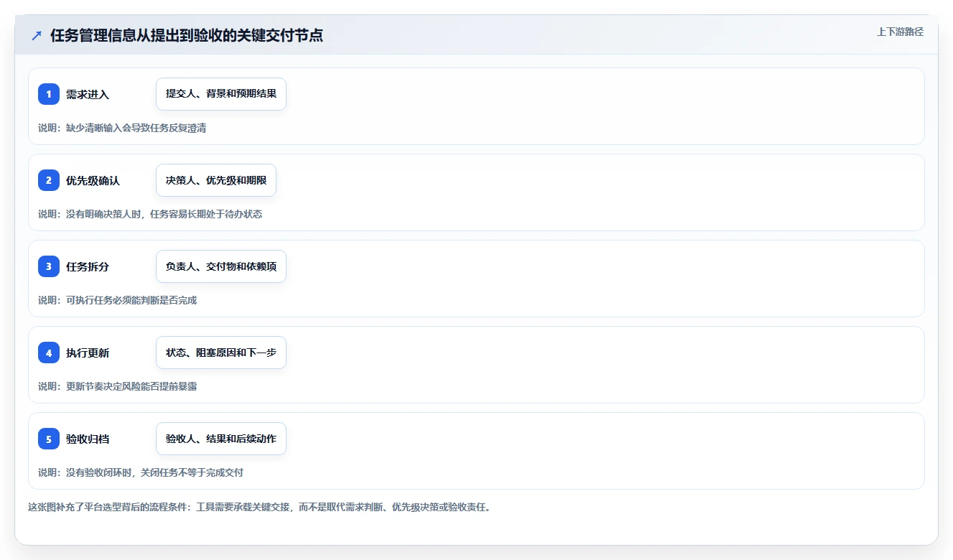The width and height of the screenshot is (953, 560).
Task: Select the 提交人、背景和预期结果 chip
Action: pos(221,94)
